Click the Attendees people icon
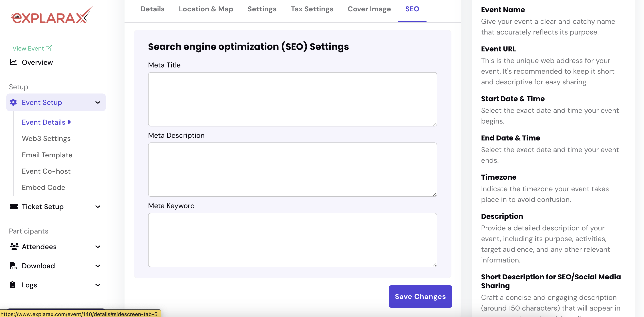Image resolution: width=644 pixels, height=317 pixels. click(x=14, y=246)
